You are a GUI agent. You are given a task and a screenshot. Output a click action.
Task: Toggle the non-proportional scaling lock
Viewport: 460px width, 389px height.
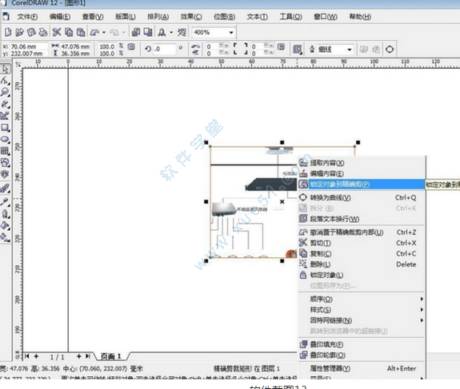[131, 47]
